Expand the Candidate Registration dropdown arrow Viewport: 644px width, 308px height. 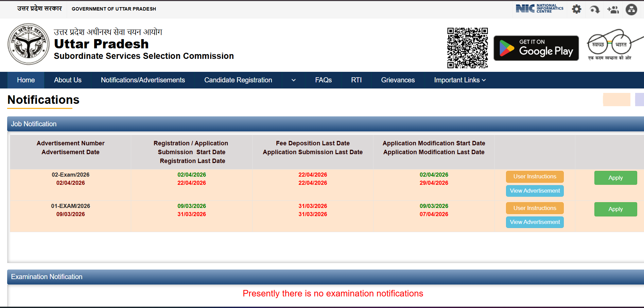point(294,80)
